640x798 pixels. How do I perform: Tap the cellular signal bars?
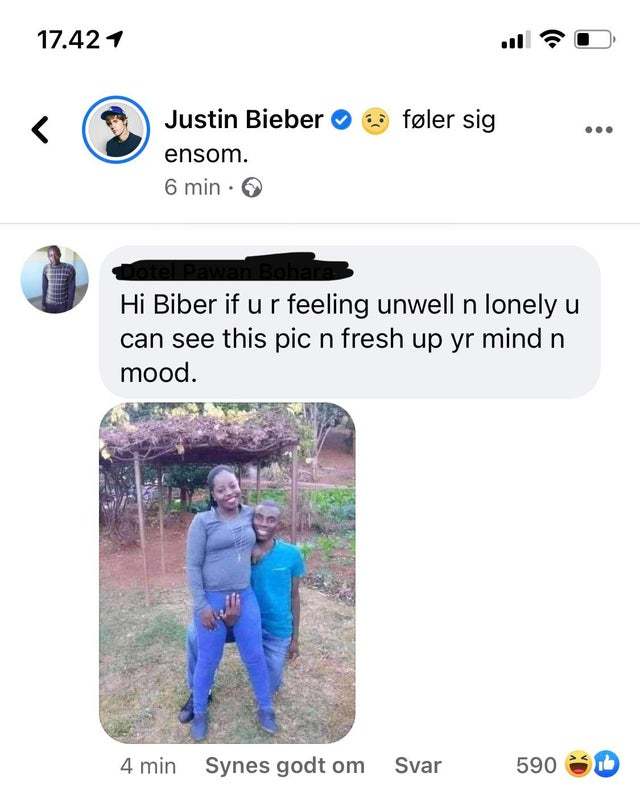coord(516,40)
